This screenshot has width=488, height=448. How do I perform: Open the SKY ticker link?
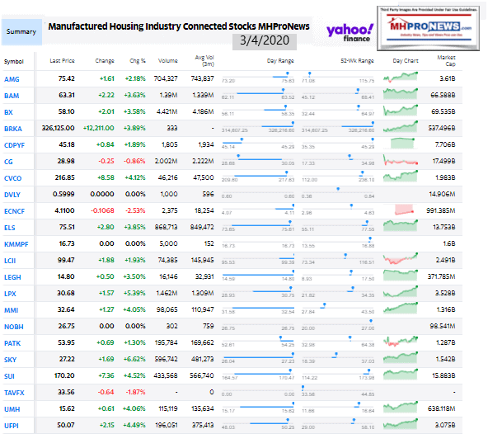point(10,361)
